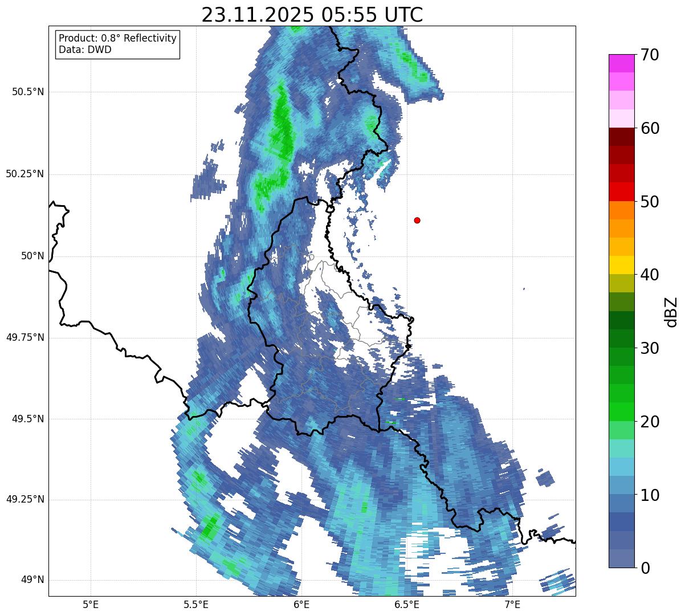
Task: Pick the olive swatch just below 40
Action: click(622, 283)
